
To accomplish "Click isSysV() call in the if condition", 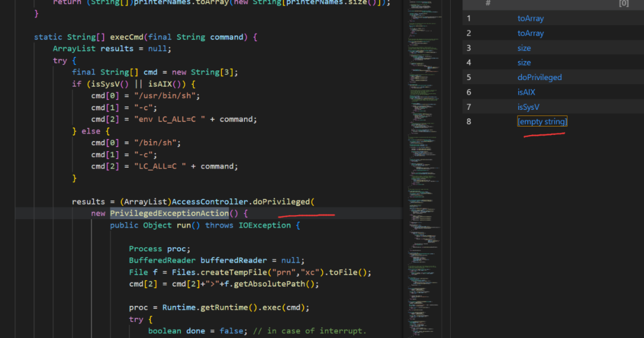I will [110, 84].
